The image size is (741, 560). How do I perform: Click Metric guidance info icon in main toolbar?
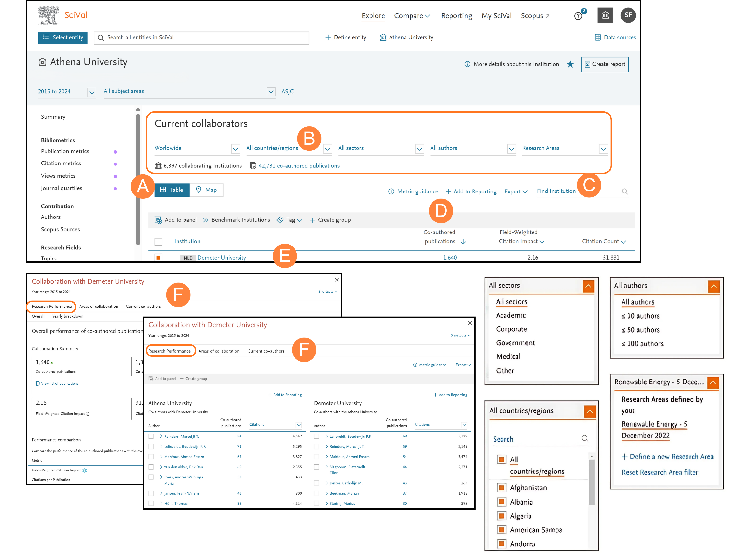tap(391, 191)
